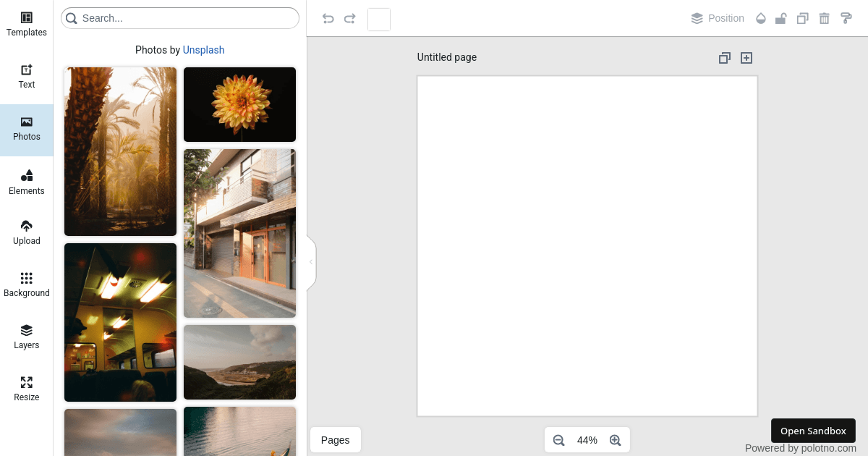Click the search magnifier icon
Screen dimensions: 868x456
coord(72,18)
